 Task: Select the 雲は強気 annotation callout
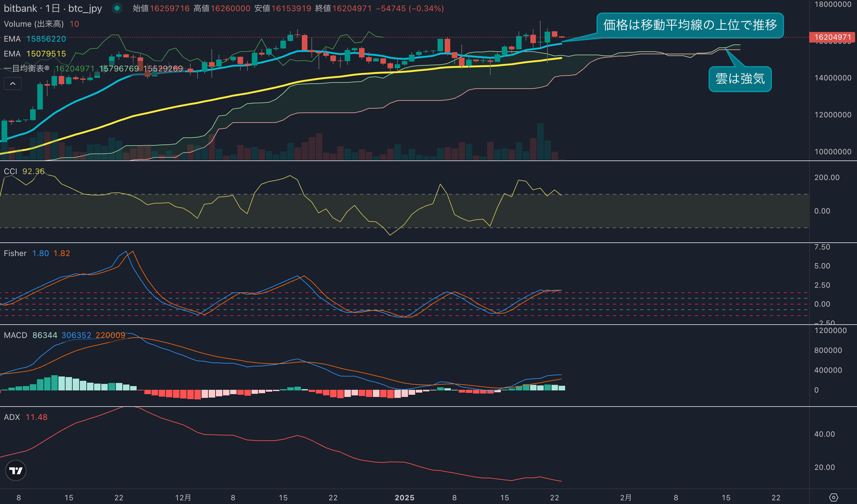pyautogui.click(x=740, y=79)
